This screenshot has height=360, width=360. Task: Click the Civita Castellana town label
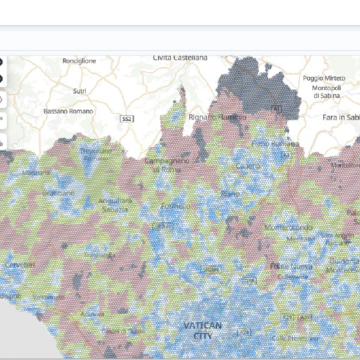click(180, 58)
